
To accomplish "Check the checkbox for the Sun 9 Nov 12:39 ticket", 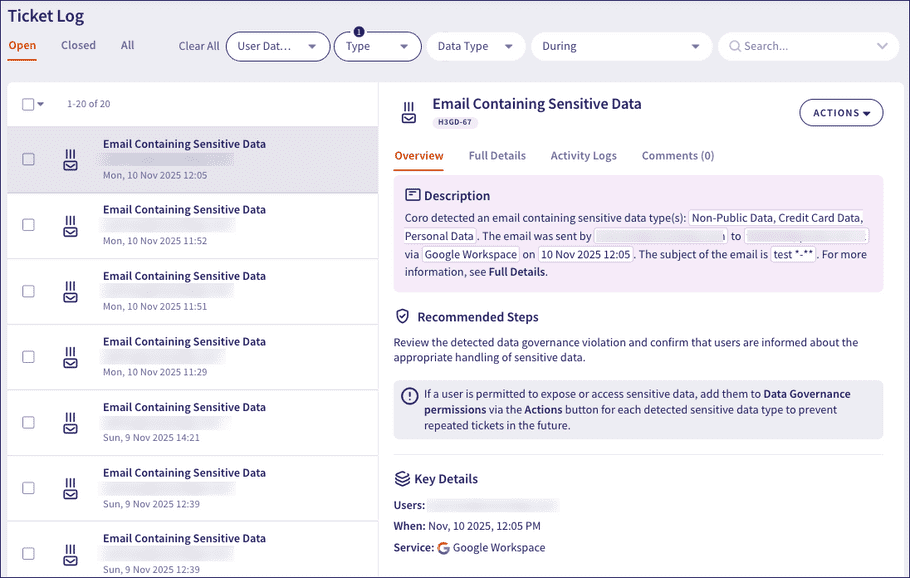I will click(27, 488).
